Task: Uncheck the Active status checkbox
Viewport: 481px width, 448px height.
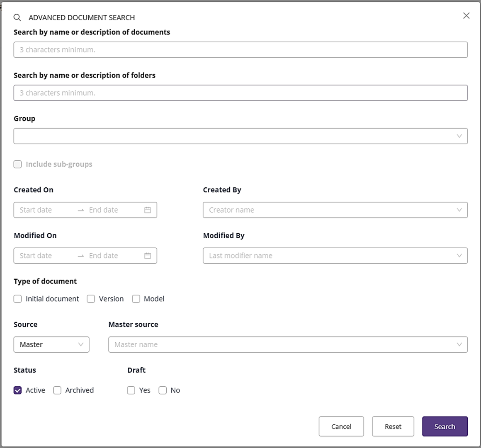Action: [18, 390]
